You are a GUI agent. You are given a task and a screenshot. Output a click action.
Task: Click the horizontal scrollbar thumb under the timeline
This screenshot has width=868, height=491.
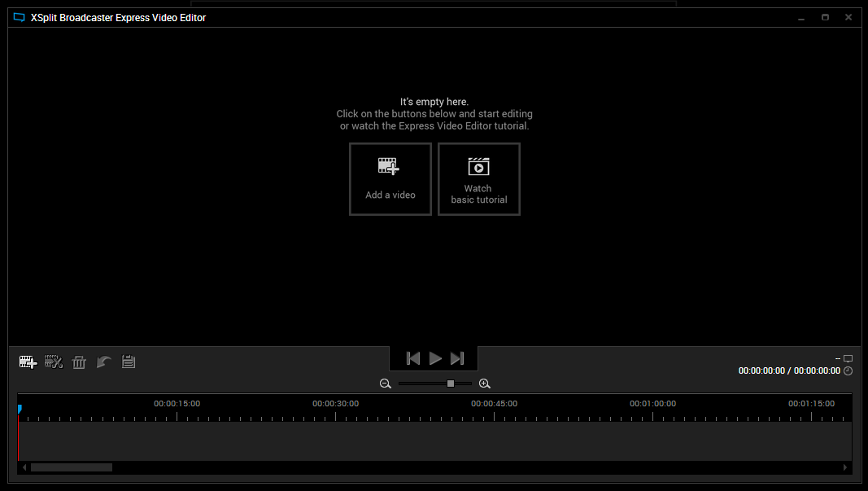(72, 467)
